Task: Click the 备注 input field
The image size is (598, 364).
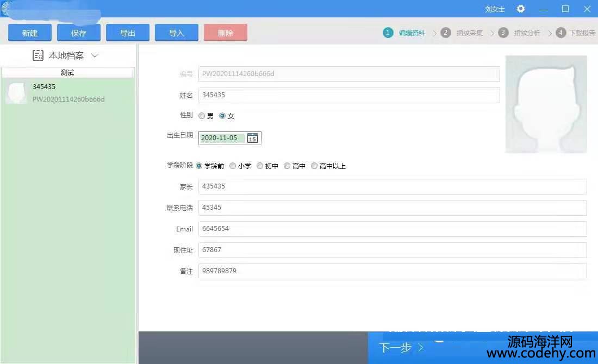Action: [x=393, y=271]
